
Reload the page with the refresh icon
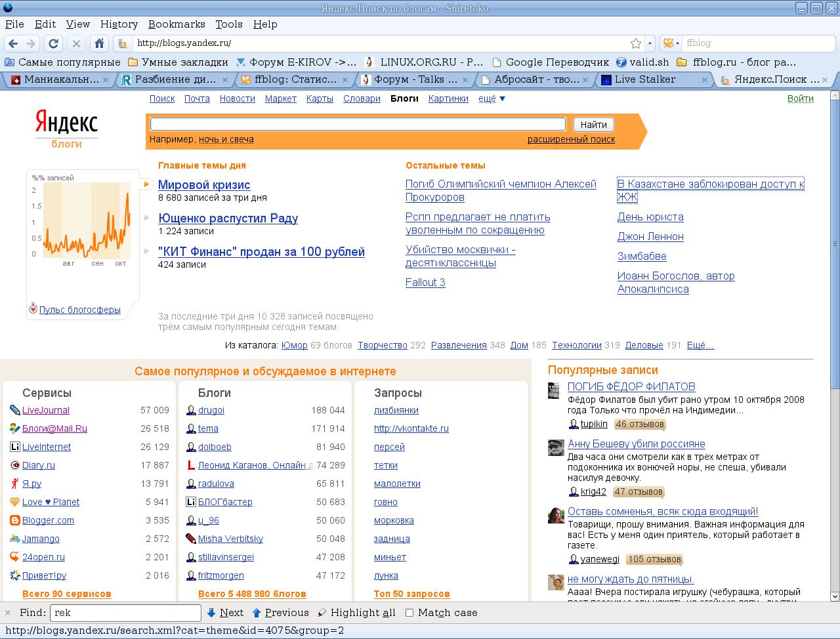click(x=54, y=43)
